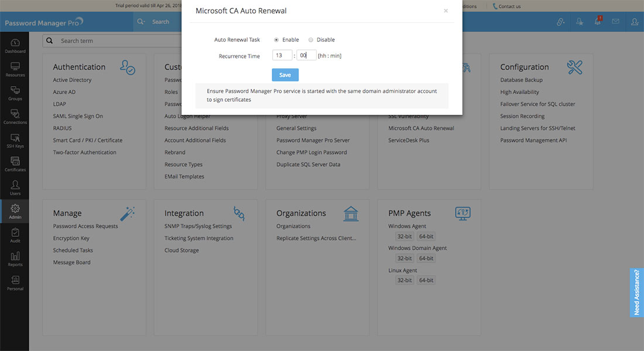Open Cloud Storage link

181,250
